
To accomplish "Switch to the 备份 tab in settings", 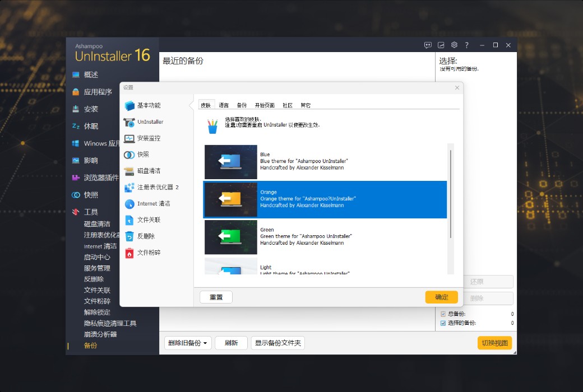I will pos(242,105).
